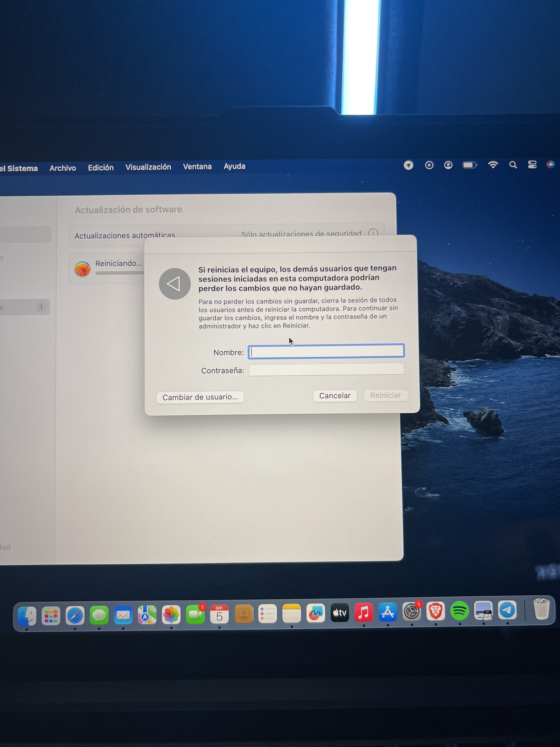The width and height of the screenshot is (560, 747).
Task: Open the Visualización menu
Action: pyautogui.click(x=148, y=167)
